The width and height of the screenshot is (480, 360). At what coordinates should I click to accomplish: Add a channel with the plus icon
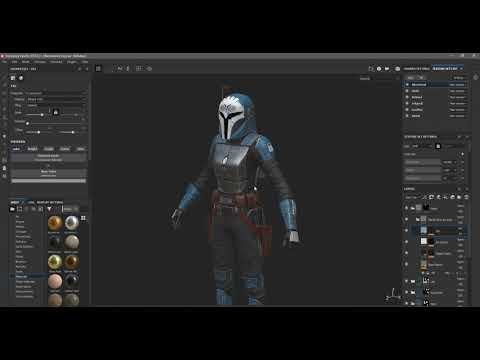[x=462, y=154]
